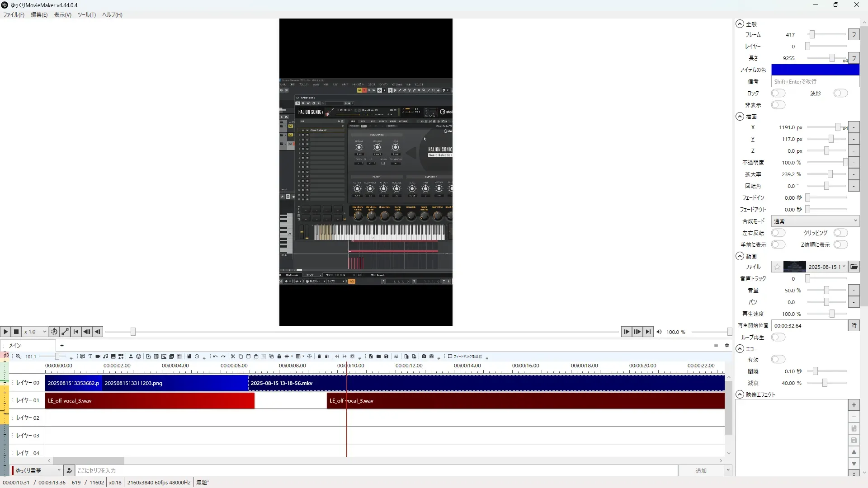Collapse the 描画 section expander
Viewport: 868px width, 488px height.
[740, 117]
